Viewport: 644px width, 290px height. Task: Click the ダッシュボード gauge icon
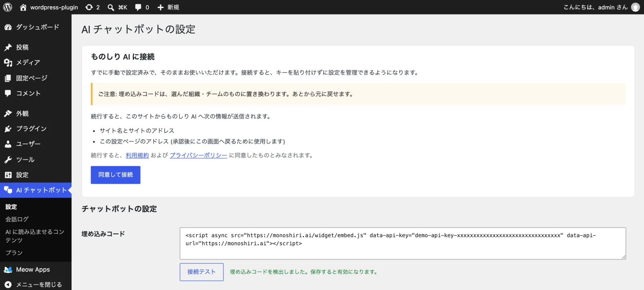coord(8,27)
